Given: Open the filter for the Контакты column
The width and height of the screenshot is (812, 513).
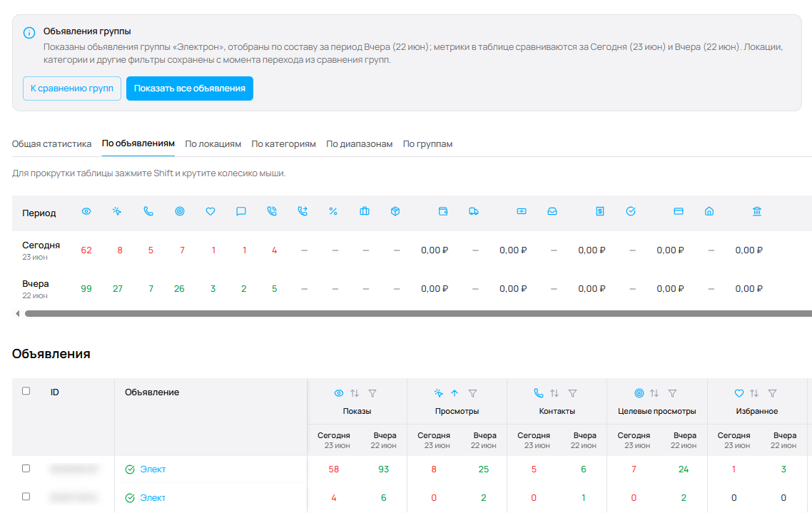Looking at the screenshot, I should pos(572,393).
